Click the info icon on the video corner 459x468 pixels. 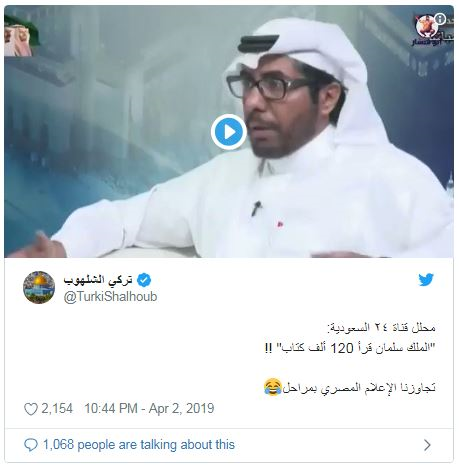point(440,19)
